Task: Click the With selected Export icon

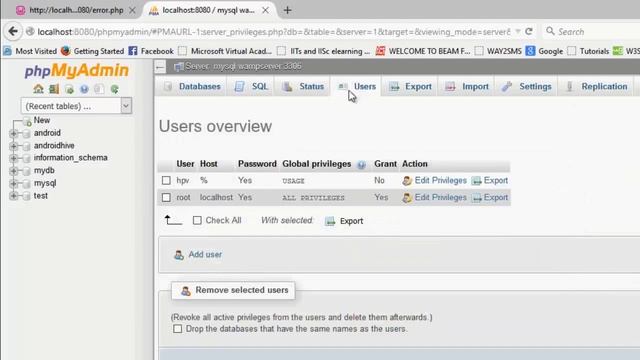Action: [x=330, y=221]
